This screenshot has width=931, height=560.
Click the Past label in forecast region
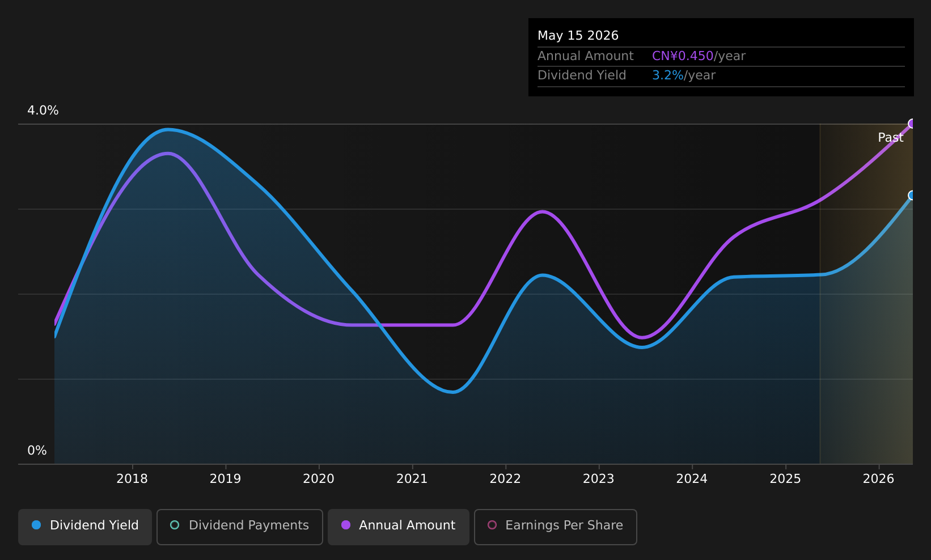click(x=891, y=138)
